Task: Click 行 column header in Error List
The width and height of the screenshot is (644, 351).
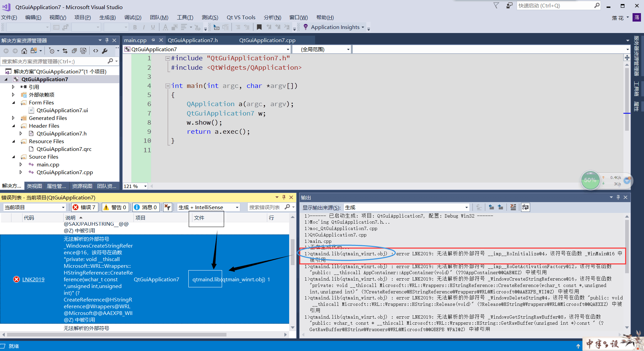Action: click(x=271, y=218)
